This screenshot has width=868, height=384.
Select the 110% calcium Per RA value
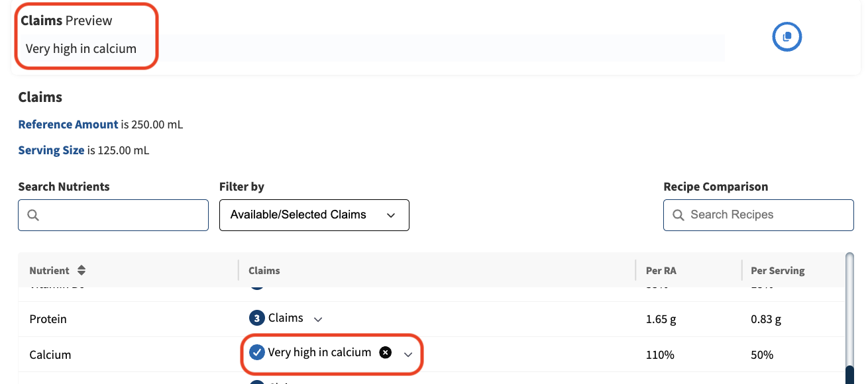click(660, 355)
